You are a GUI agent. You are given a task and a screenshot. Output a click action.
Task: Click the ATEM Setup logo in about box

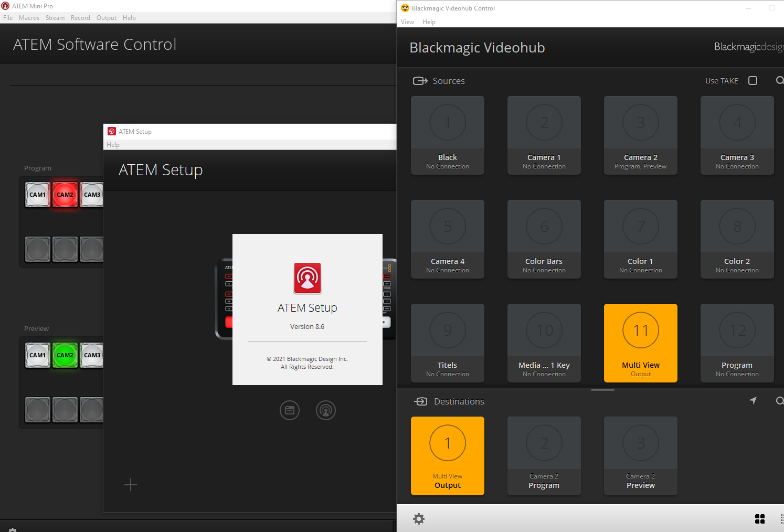(x=308, y=278)
